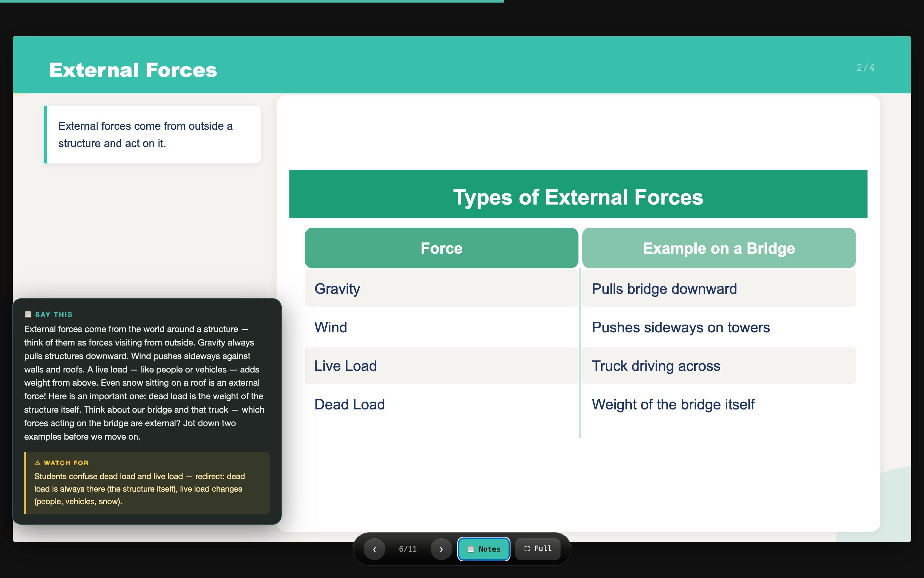Click the Pulls bridge downward cell
The image size is (924, 578).
click(719, 289)
